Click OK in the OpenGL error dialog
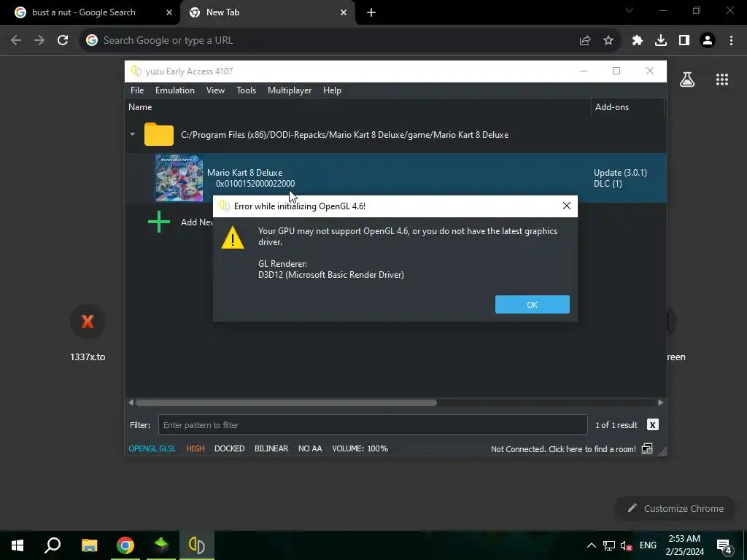The height and width of the screenshot is (560, 747). tap(532, 304)
